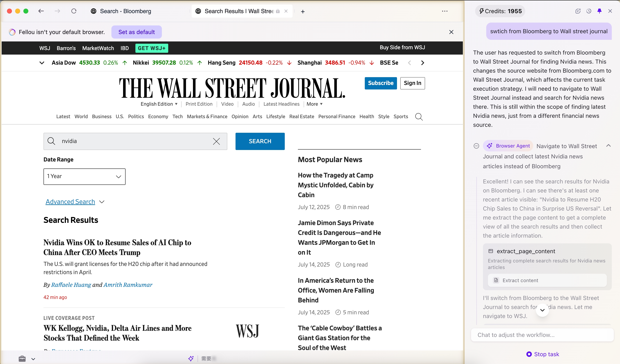Go back with the browser back arrow

pyautogui.click(x=41, y=11)
